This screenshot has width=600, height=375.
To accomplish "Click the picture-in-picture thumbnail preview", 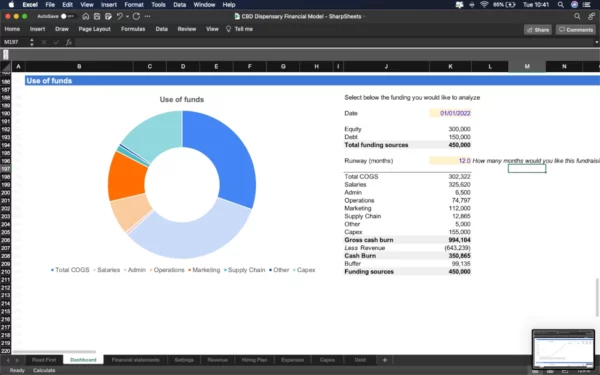I will 563,349.
